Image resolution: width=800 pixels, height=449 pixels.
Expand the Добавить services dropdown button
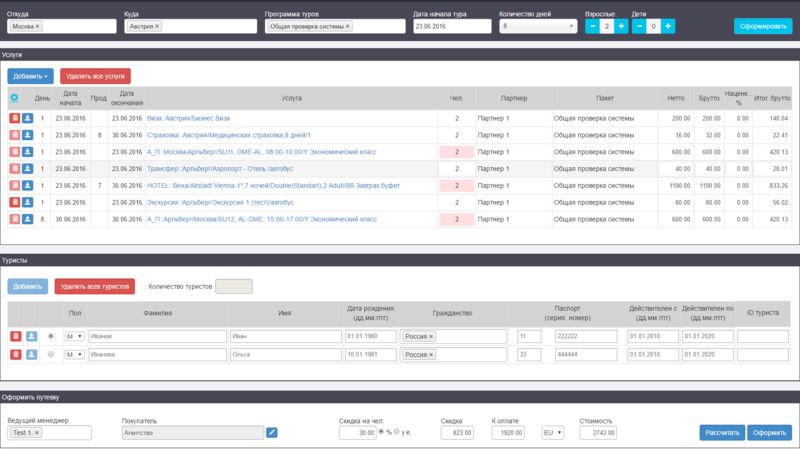tap(30, 75)
